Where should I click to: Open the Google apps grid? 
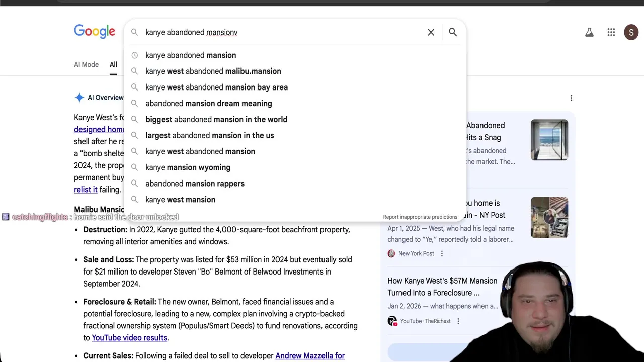pyautogui.click(x=611, y=33)
